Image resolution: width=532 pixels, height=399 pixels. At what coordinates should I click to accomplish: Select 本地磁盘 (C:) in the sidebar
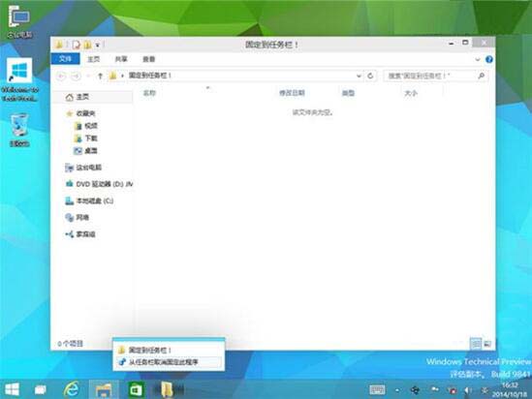point(89,201)
